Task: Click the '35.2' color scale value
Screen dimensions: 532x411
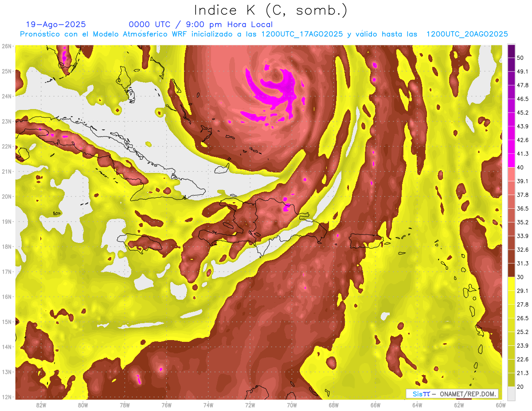Action: click(x=522, y=222)
